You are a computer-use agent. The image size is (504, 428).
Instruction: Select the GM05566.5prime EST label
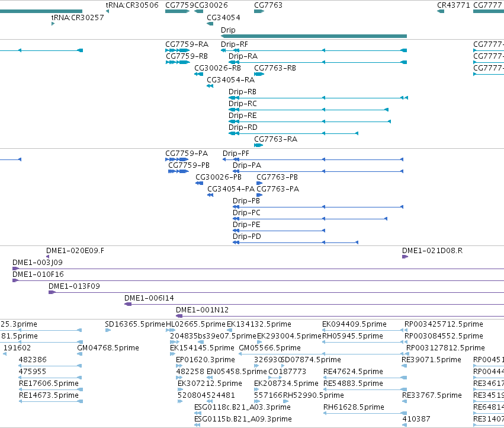[269, 348]
